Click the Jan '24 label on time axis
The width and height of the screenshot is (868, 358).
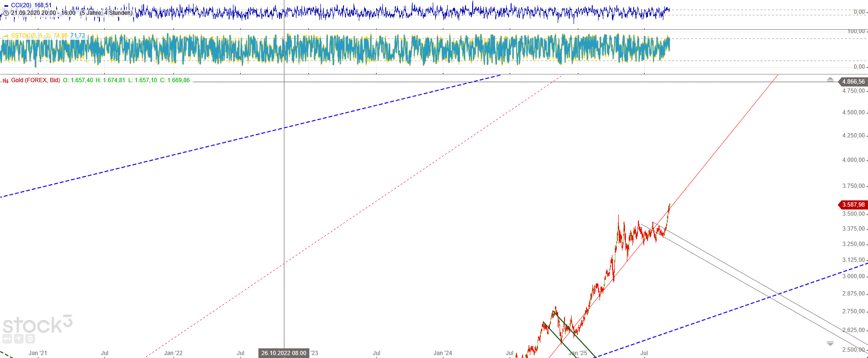442,353
